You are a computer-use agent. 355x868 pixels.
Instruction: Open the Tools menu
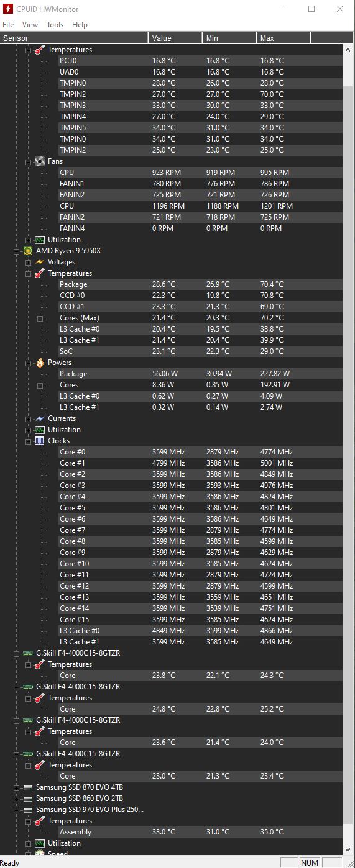[55, 25]
